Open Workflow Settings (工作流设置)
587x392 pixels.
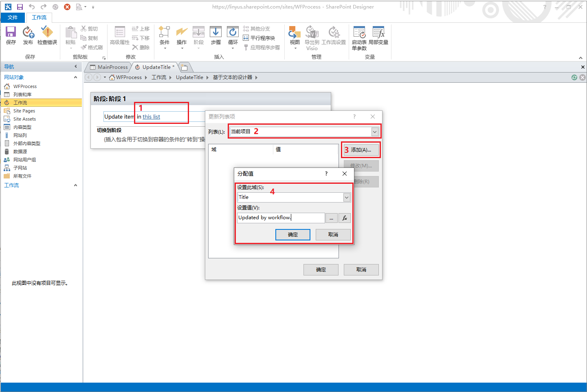pyautogui.click(x=334, y=35)
